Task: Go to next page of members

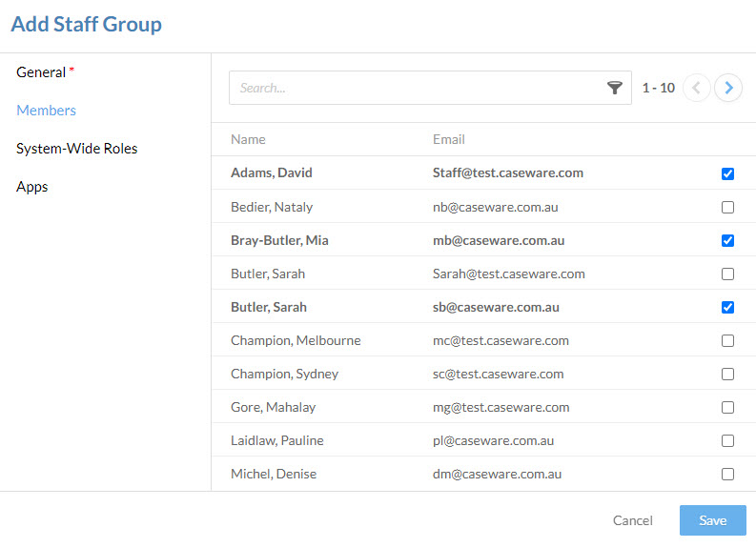Action: pos(728,88)
